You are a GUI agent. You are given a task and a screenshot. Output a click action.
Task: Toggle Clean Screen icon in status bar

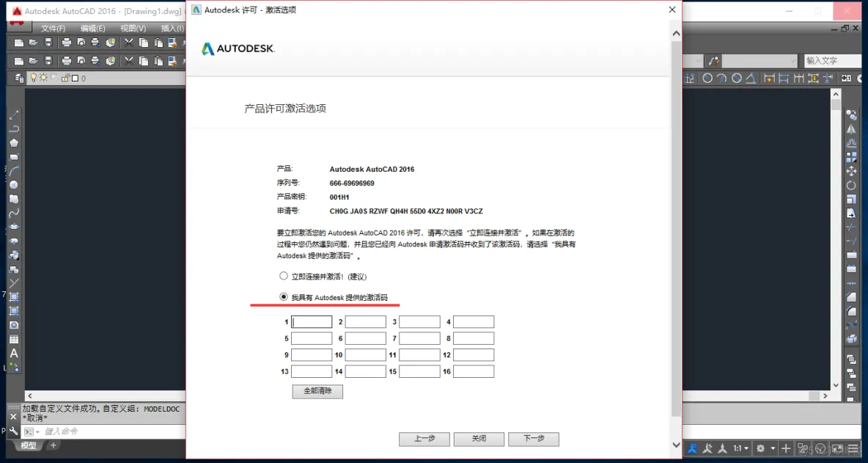point(838,448)
